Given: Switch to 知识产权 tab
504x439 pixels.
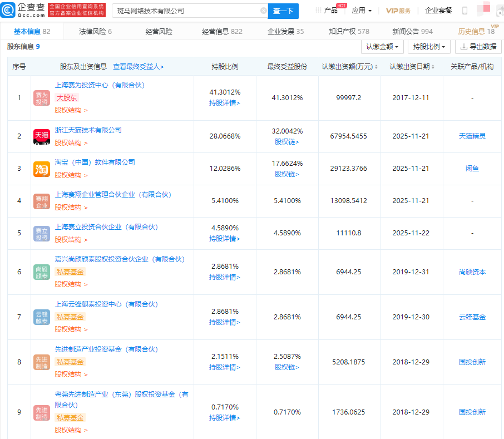Looking at the screenshot, I should click(x=349, y=32).
